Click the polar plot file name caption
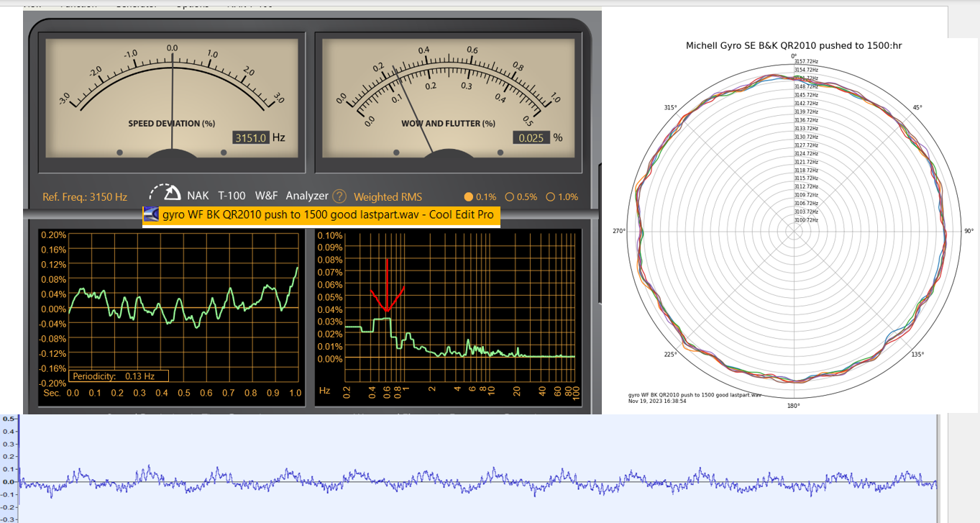 [695, 395]
